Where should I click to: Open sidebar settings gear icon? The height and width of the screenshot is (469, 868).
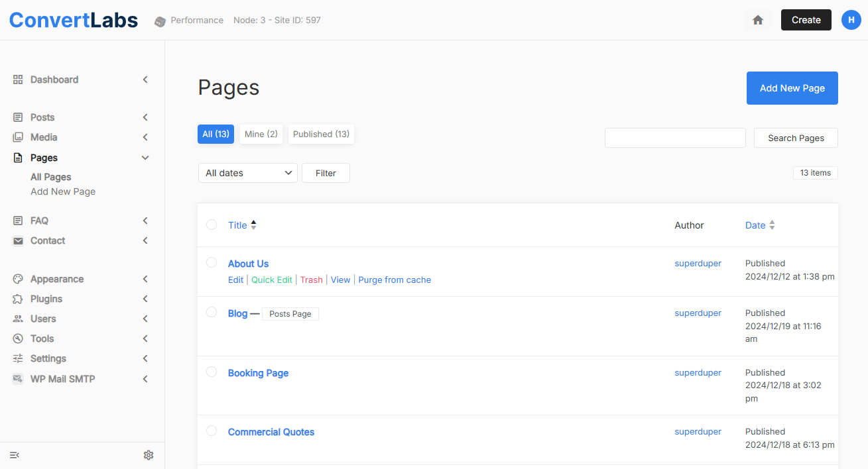[x=149, y=455]
